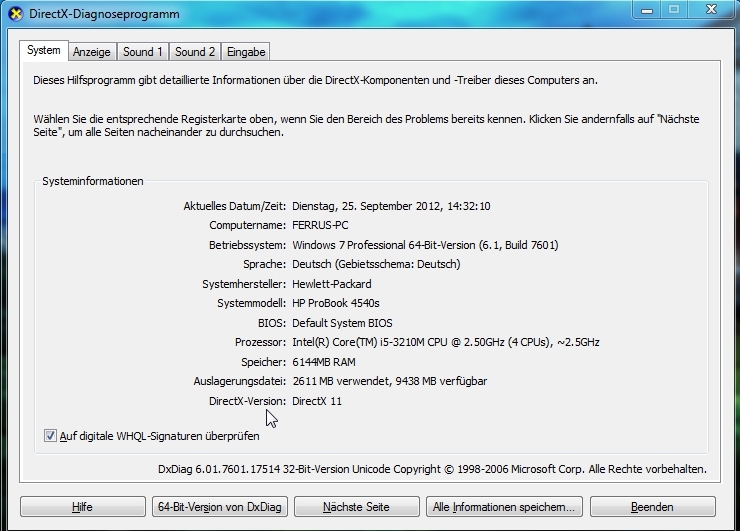The image size is (740, 531).
Task: Click the Speicher label
Action: [264, 362]
